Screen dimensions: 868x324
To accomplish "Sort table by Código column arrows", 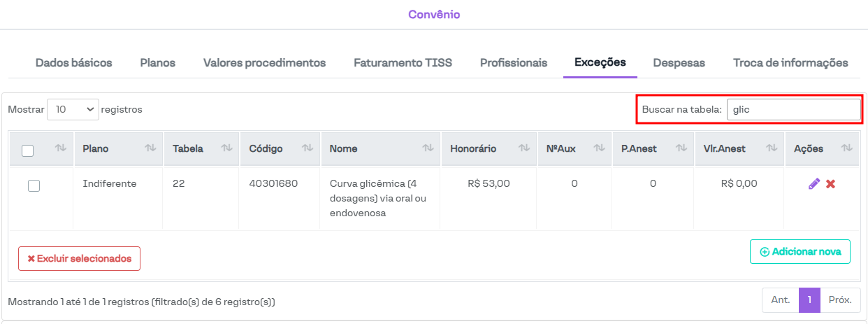I will click(308, 148).
